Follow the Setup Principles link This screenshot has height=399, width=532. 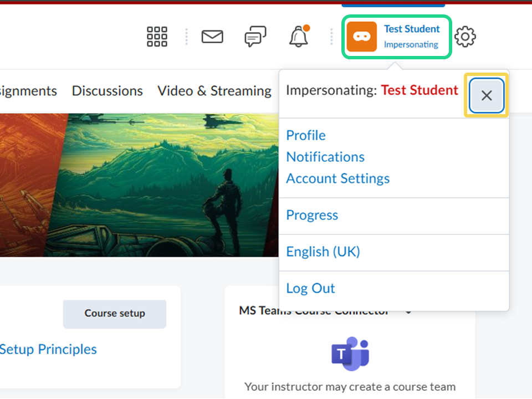pos(48,349)
